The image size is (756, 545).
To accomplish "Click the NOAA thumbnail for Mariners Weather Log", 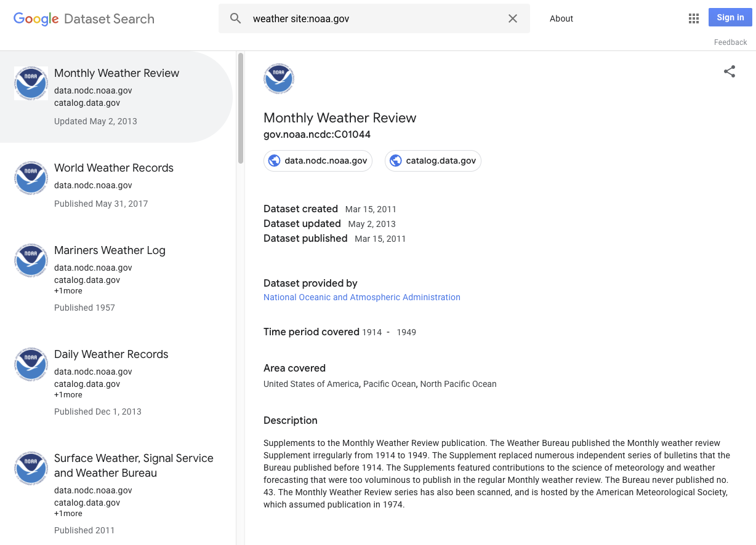I will [x=31, y=260].
